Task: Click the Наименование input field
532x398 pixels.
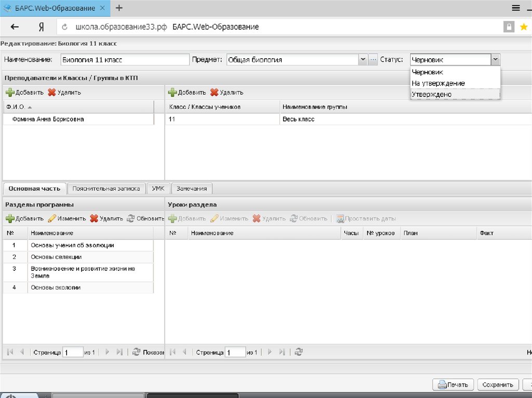Action: click(125, 60)
